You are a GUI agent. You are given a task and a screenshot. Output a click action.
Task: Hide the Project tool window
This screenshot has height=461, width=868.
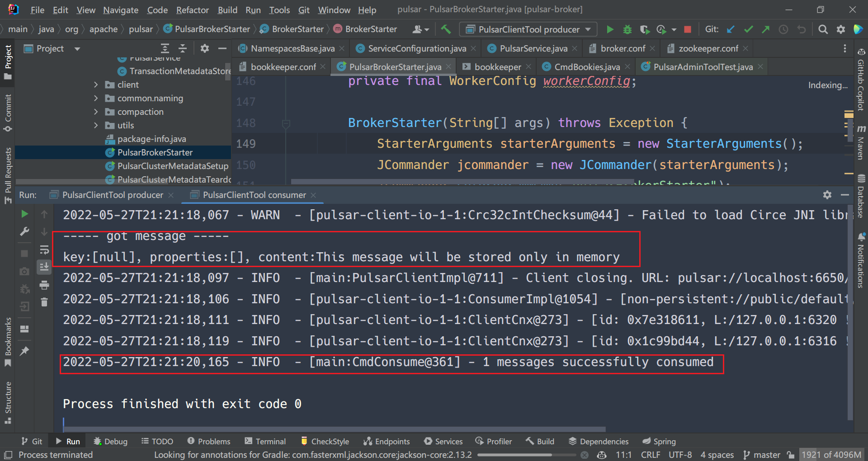222,48
